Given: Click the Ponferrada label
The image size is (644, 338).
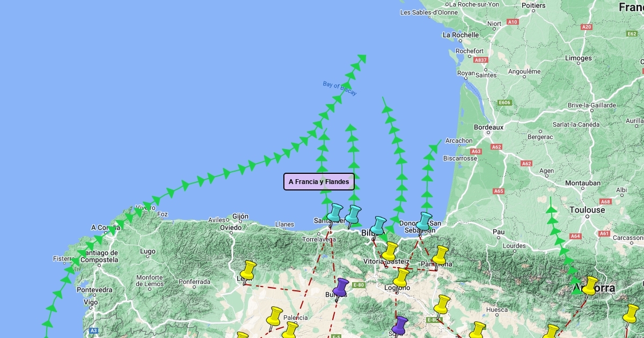Looking at the screenshot, I should [194, 282].
